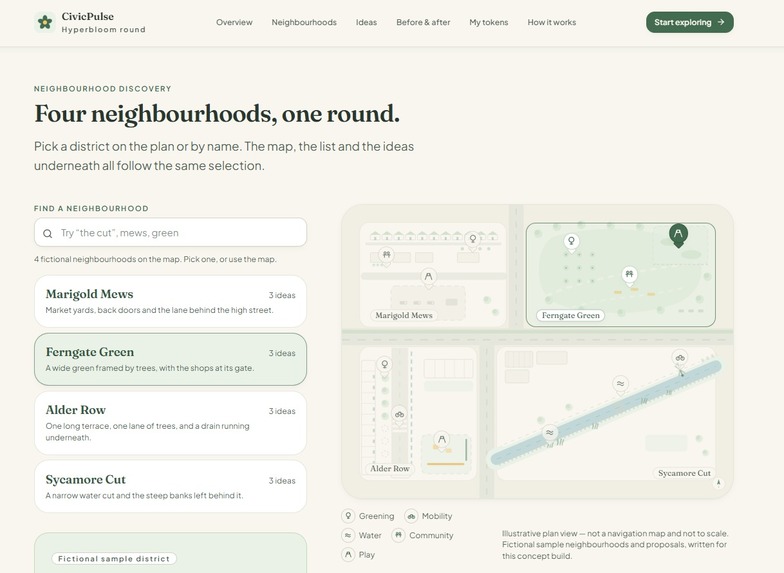The width and height of the screenshot is (784, 573).
Task: Click the Sycamore Cut label on the map
Action: (684, 473)
